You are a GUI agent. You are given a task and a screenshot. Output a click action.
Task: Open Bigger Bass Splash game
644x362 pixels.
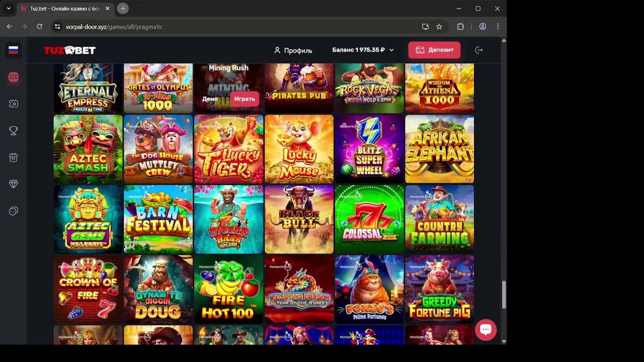click(229, 219)
